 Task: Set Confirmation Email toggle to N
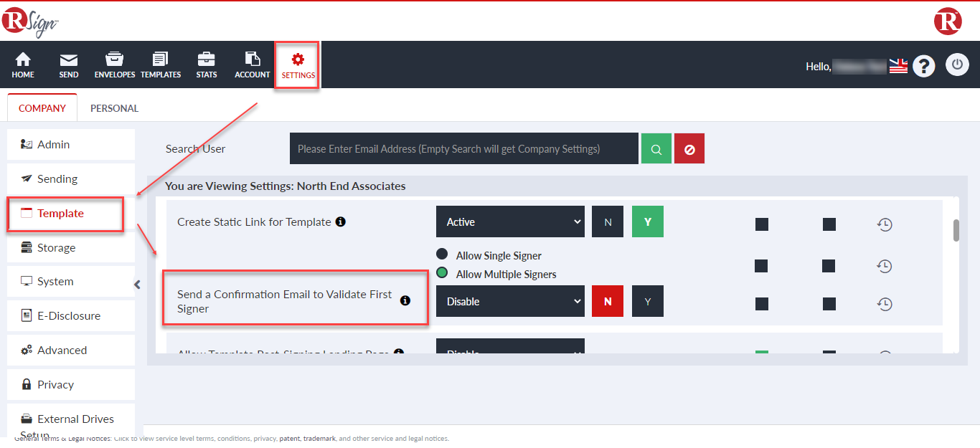point(608,301)
